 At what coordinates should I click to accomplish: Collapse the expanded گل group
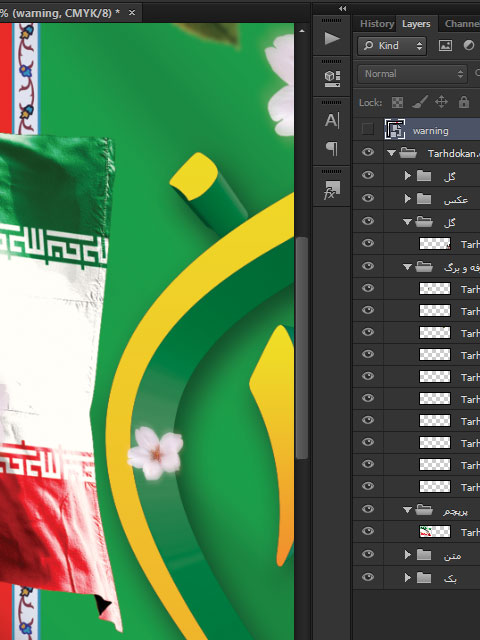click(x=407, y=222)
